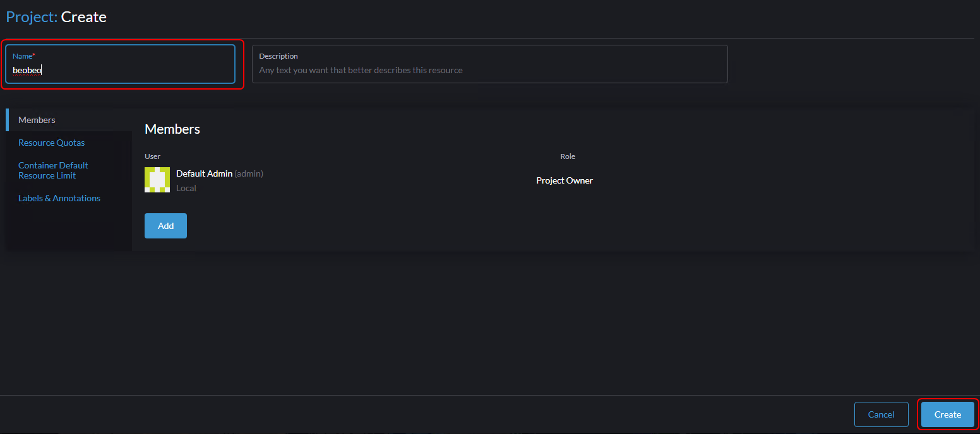Image resolution: width=980 pixels, height=434 pixels.
Task: Go to Labels & Annotations tab
Action: coord(59,198)
